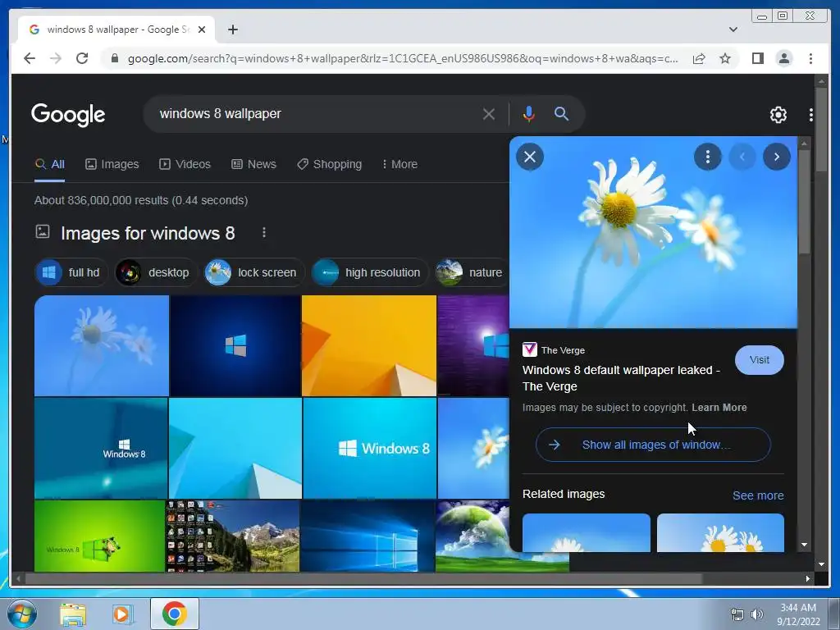Clear the search box text

488,114
